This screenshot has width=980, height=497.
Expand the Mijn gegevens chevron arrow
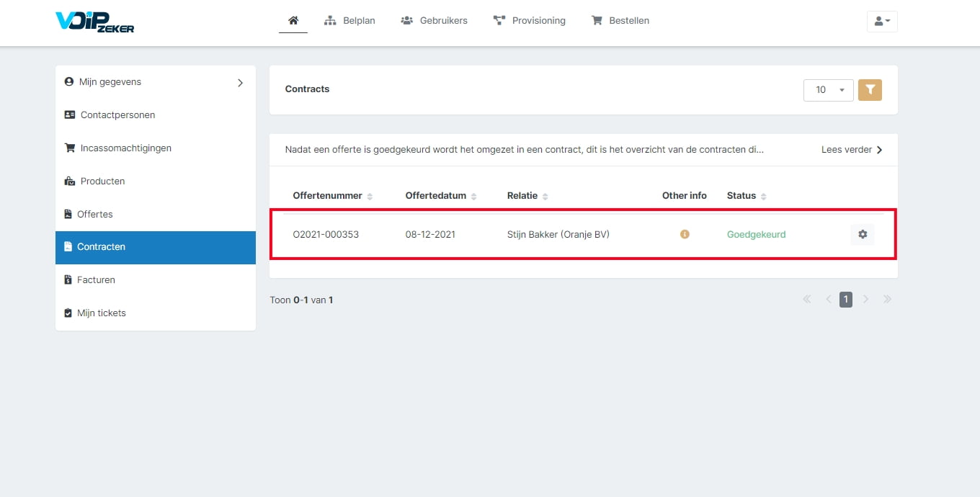pyautogui.click(x=241, y=83)
